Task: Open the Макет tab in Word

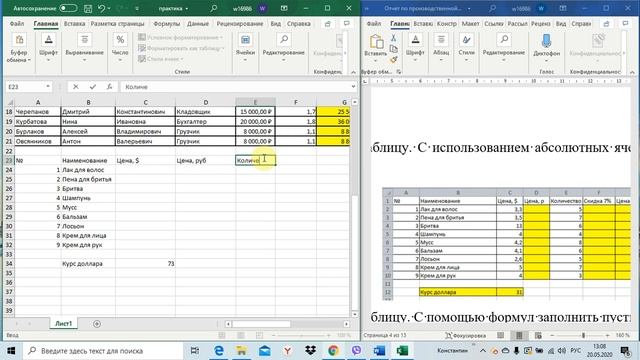Action: click(470, 24)
